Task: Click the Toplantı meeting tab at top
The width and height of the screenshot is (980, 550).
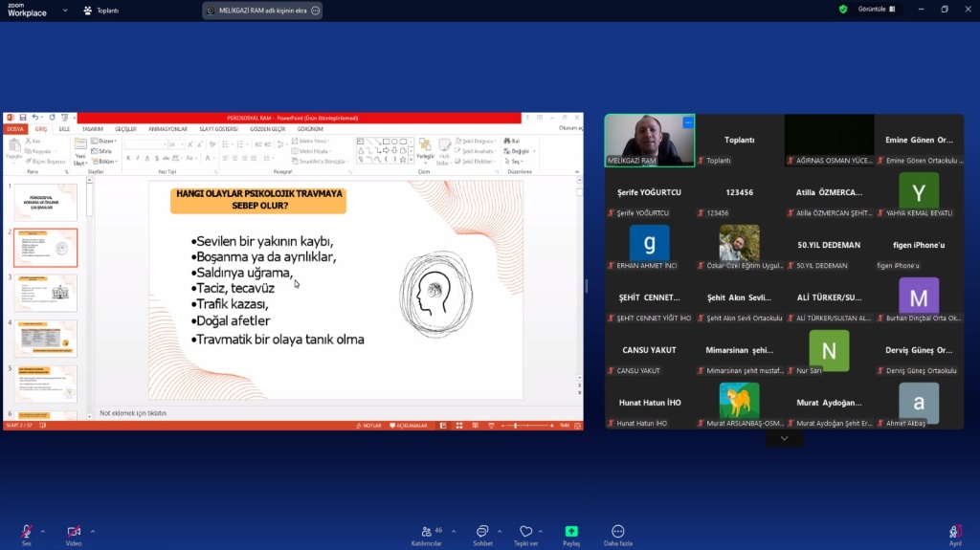Action: pyautogui.click(x=101, y=11)
